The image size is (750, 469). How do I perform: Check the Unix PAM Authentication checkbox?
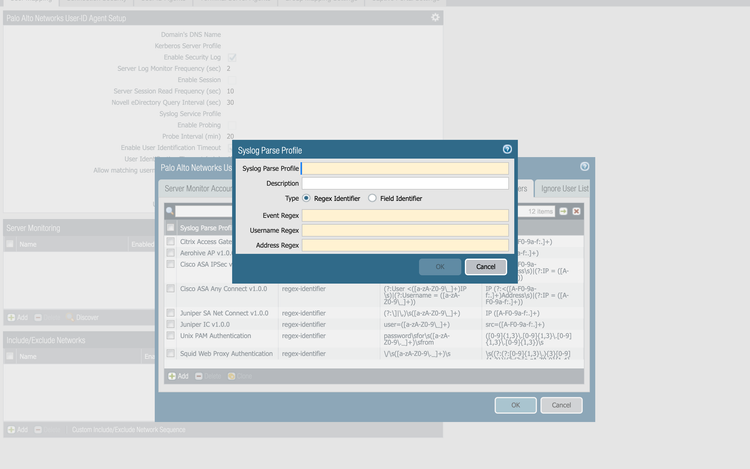pos(170,336)
